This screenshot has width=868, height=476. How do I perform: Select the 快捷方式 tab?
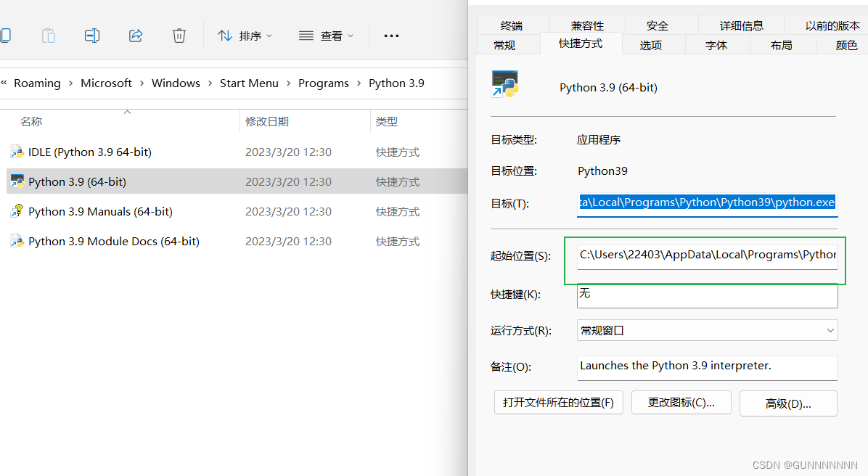coord(581,44)
